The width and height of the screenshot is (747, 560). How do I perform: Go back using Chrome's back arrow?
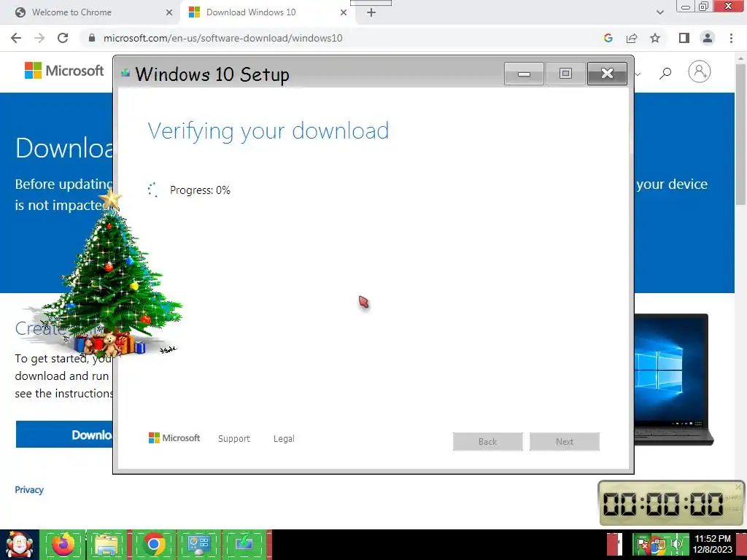[16, 38]
